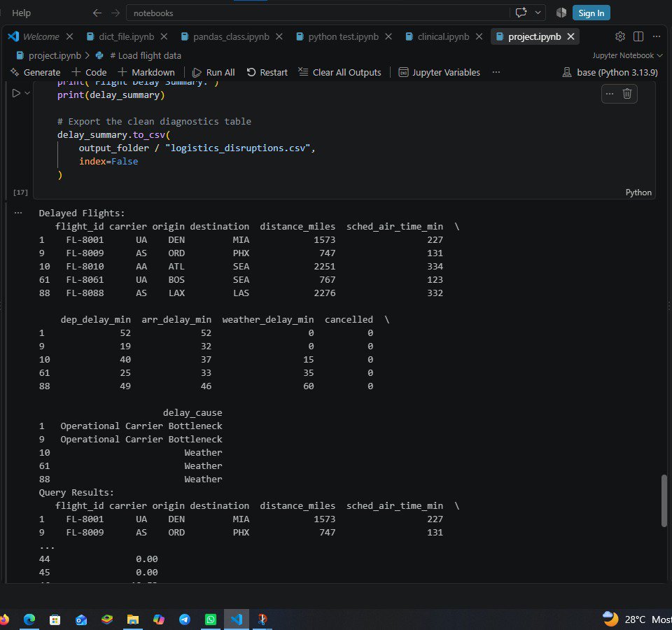Switch to the Welcome tab
Image resolution: width=672 pixels, height=630 pixels.
point(41,37)
